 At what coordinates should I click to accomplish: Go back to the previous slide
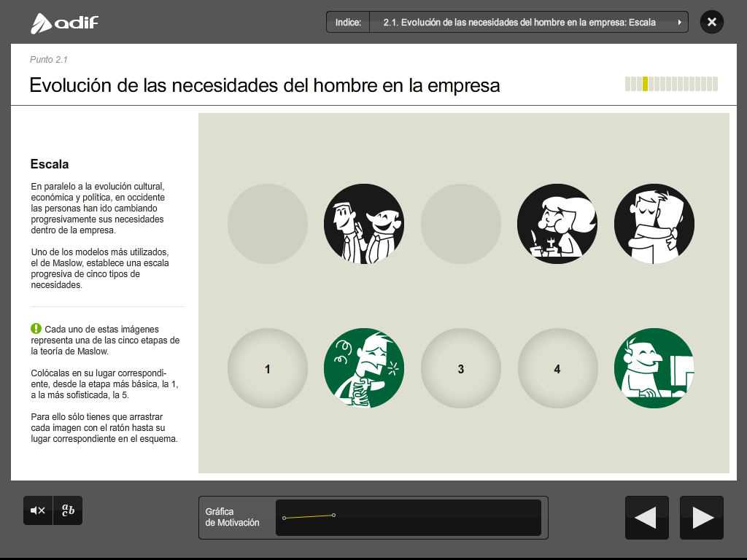(x=646, y=518)
